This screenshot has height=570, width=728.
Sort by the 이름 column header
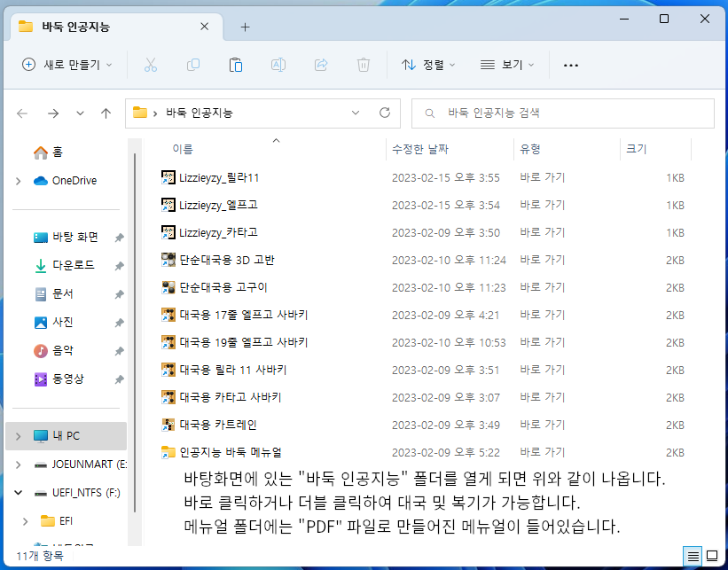183,149
